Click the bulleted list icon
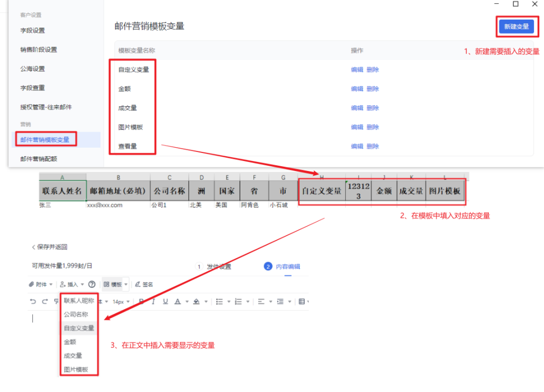This screenshot has height=392, width=544. (219, 302)
